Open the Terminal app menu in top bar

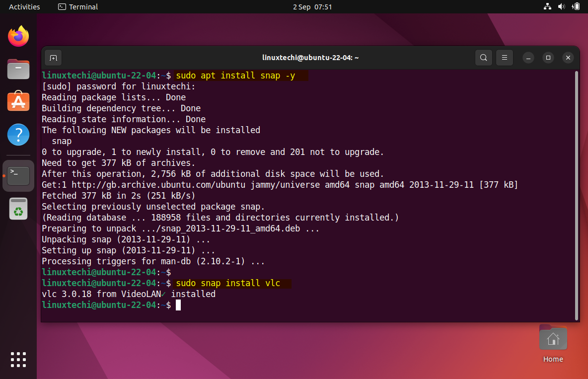click(78, 7)
